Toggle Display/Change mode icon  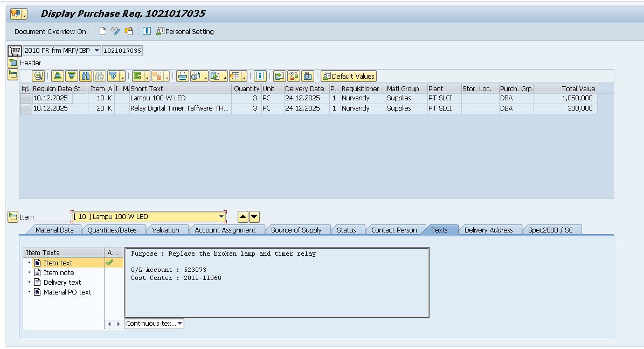click(x=116, y=31)
